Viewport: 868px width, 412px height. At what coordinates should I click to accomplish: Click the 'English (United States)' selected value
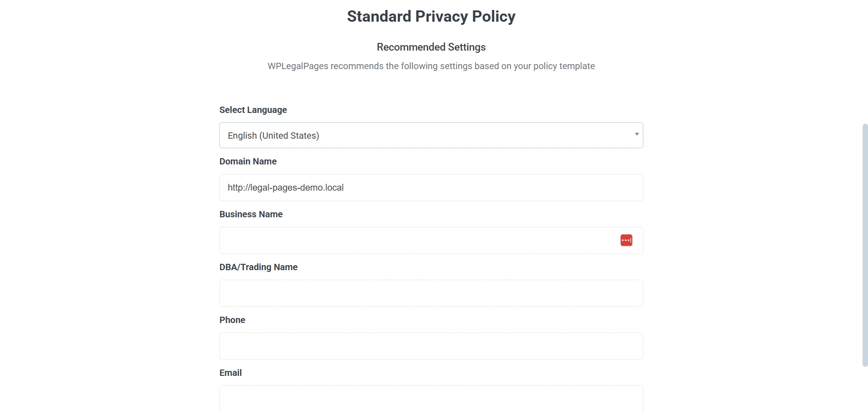pos(274,136)
